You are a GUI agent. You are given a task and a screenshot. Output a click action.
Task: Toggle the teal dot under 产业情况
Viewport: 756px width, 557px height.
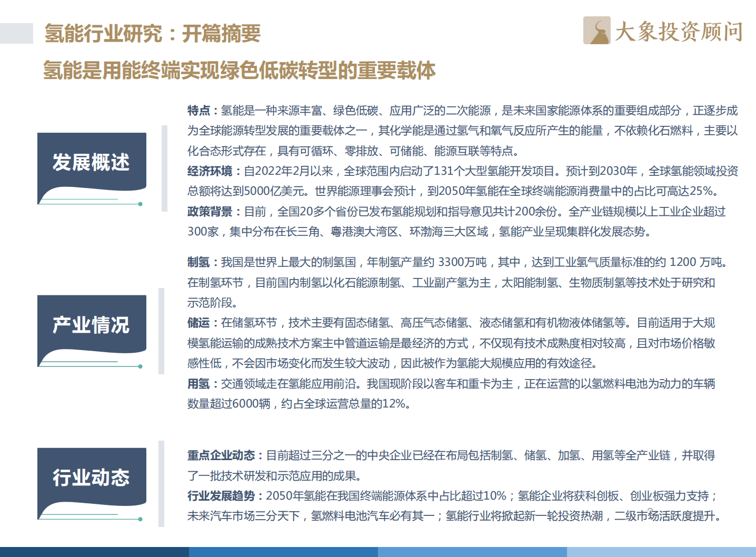click(140, 366)
